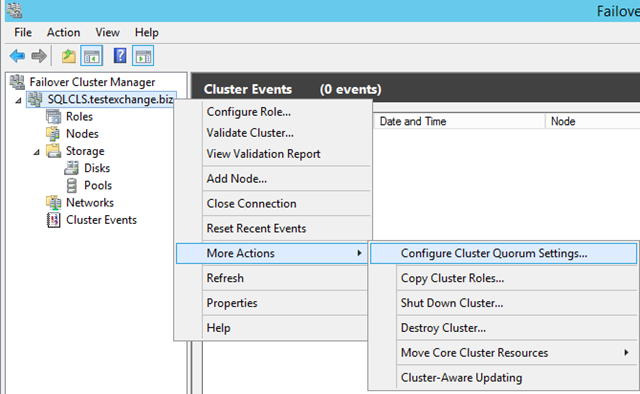The height and width of the screenshot is (394, 640).
Task: Open the Action menu
Action: [63, 32]
